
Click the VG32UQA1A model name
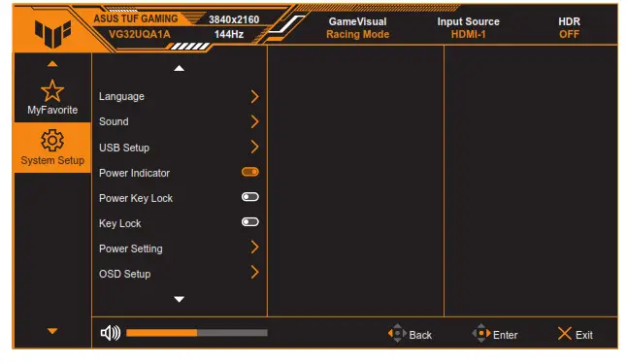tap(140, 34)
